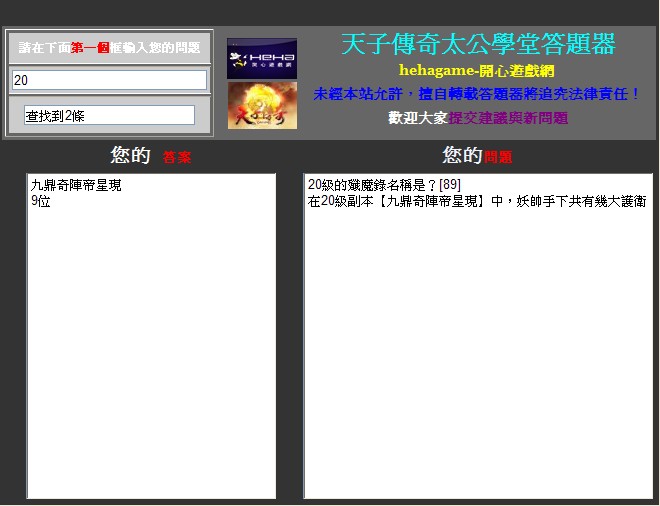Click the copyright warning 未經本站允許 text

click(476, 94)
